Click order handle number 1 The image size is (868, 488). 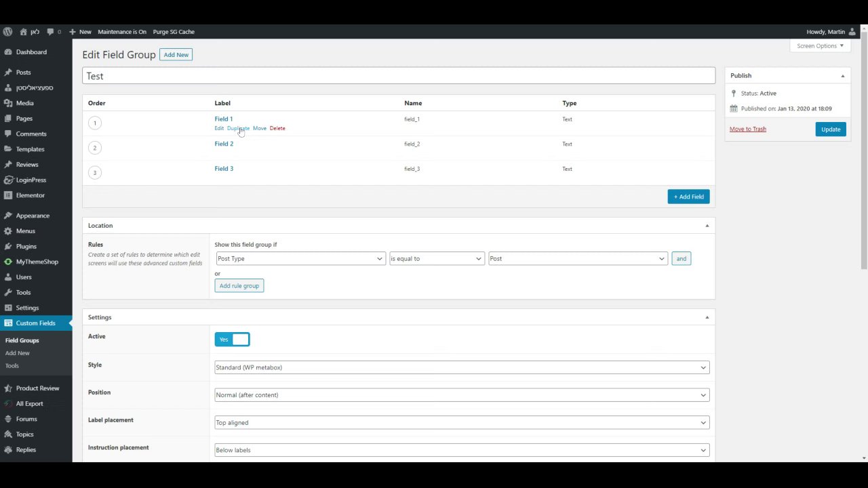(x=95, y=123)
